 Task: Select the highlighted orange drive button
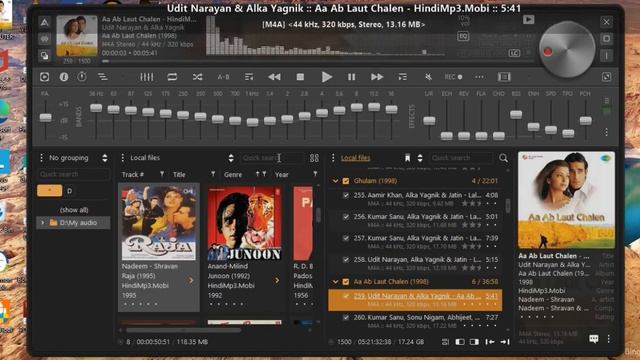(49, 191)
